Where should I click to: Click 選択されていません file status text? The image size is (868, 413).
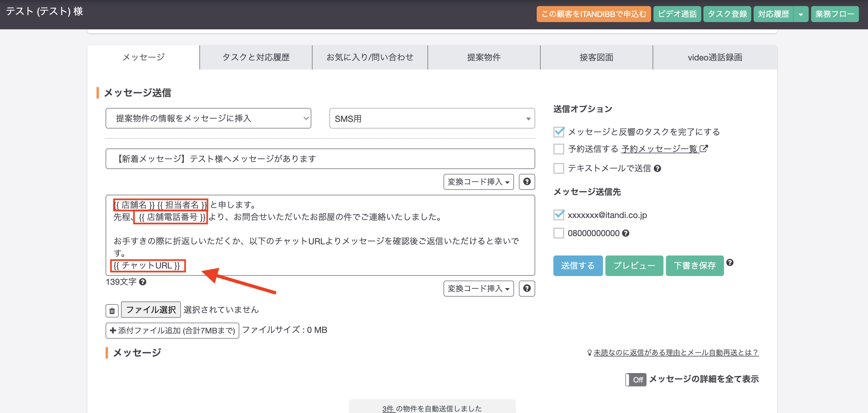click(x=221, y=310)
